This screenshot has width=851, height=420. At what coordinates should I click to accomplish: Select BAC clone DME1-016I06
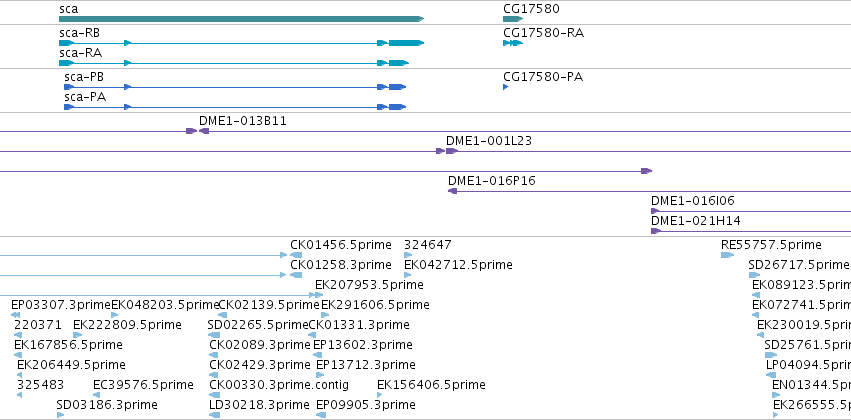pyautogui.click(x=693, y=201)
